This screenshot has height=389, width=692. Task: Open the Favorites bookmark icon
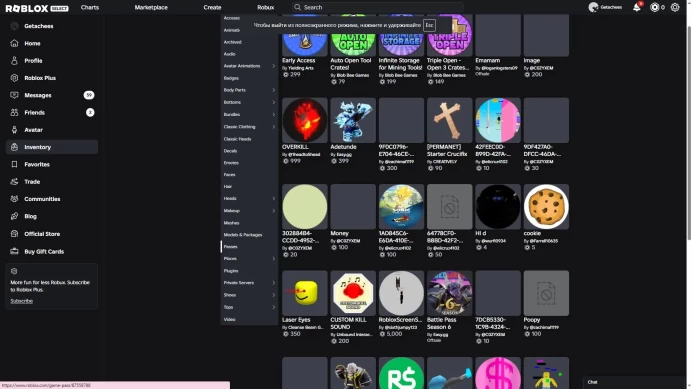15,164
